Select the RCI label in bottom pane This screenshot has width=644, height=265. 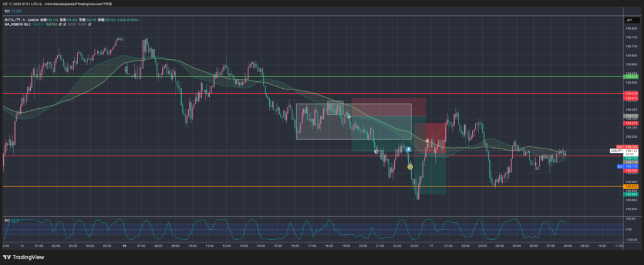tap(7, 220)
